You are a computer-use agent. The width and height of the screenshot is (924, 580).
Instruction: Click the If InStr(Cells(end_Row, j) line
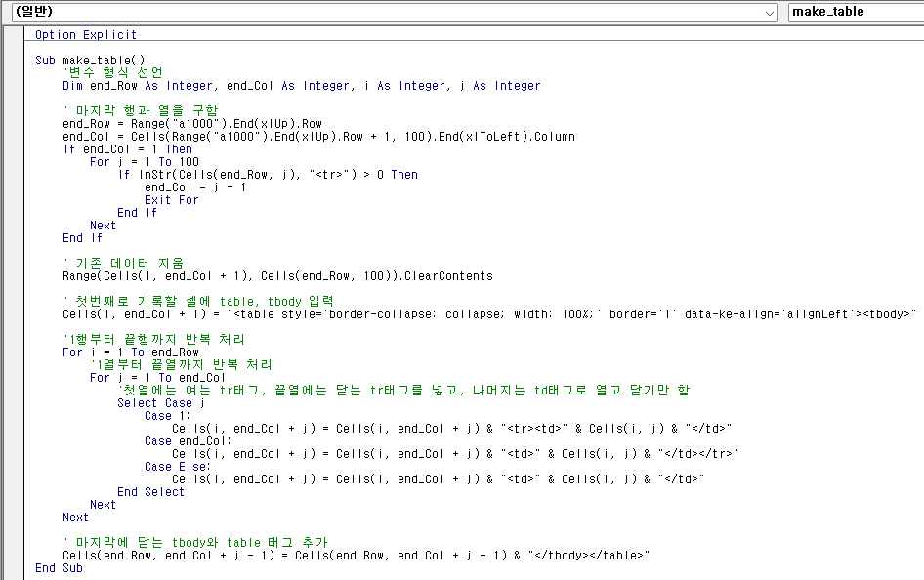(268, 175)
